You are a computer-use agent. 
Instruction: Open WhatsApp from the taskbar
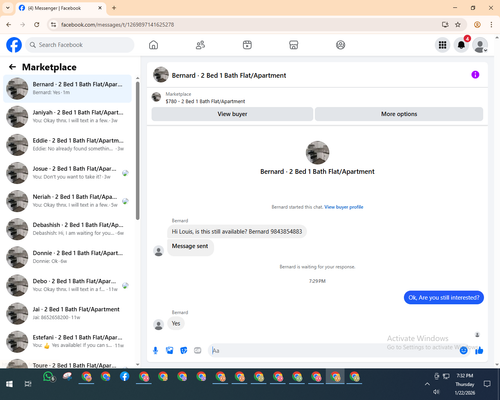point(49,377)
